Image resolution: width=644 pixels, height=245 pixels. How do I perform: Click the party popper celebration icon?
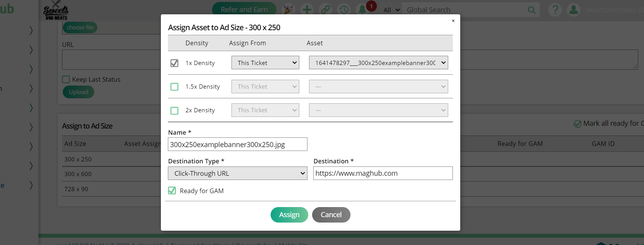point(288,10)
